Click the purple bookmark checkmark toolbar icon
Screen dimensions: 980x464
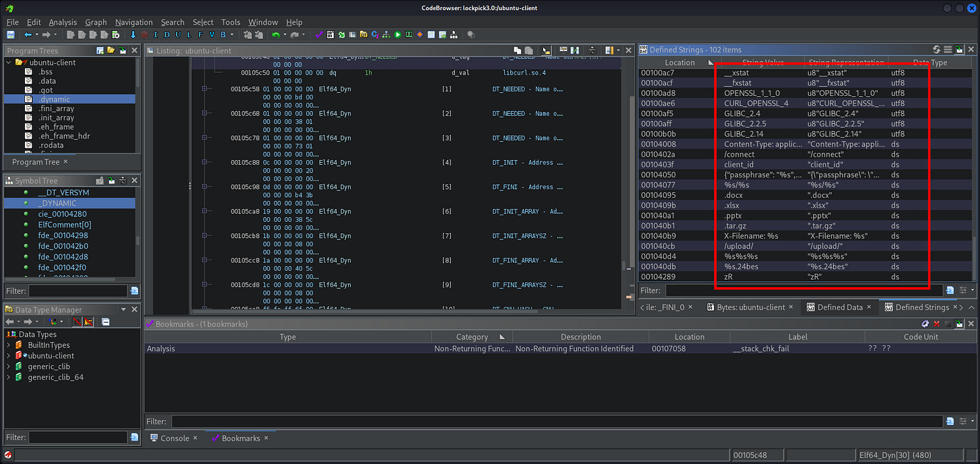pos(319,35)
